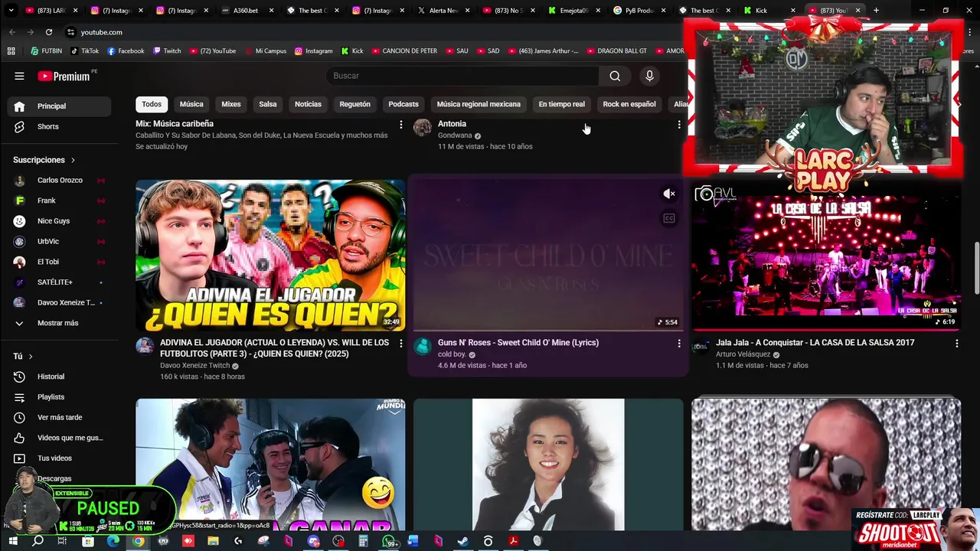Open the cold boy. channel avatar
This screenshot has width=980, height=551.
[x=423, y=346]
